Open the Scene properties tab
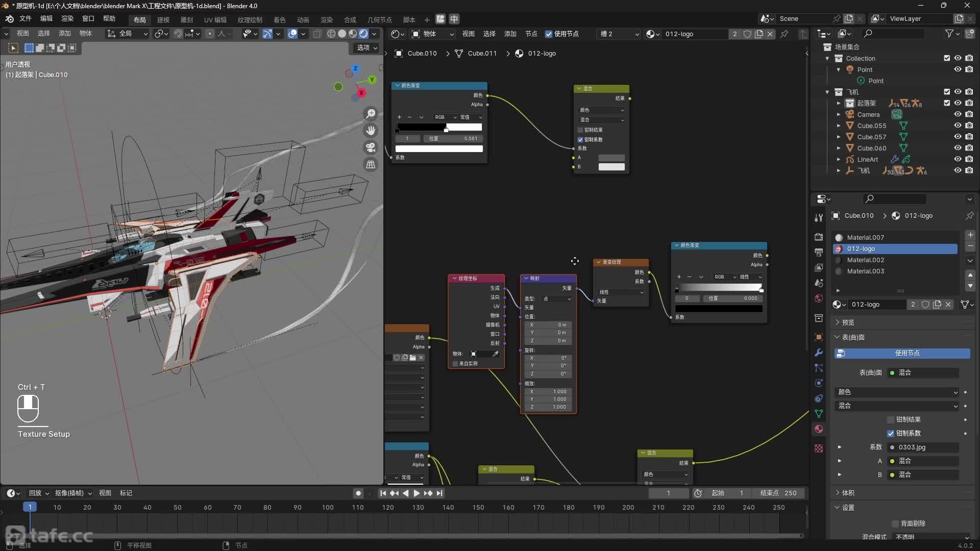Viewport: 980px width, 551px height. pos(819,283)
